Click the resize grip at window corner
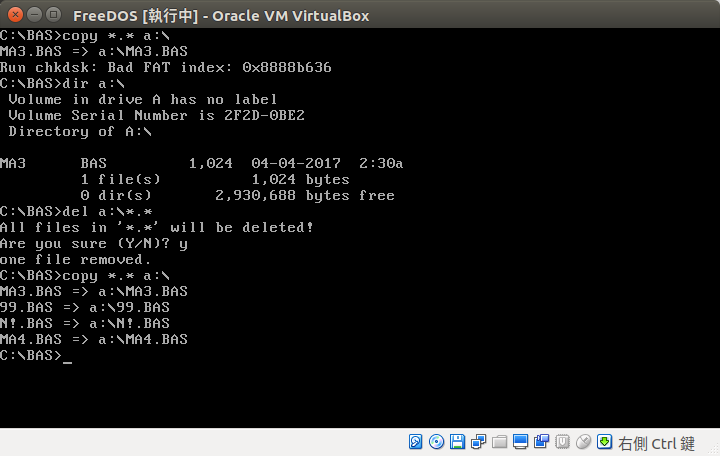The width and height of the screenshot is (720, 456). coord(713,450)
